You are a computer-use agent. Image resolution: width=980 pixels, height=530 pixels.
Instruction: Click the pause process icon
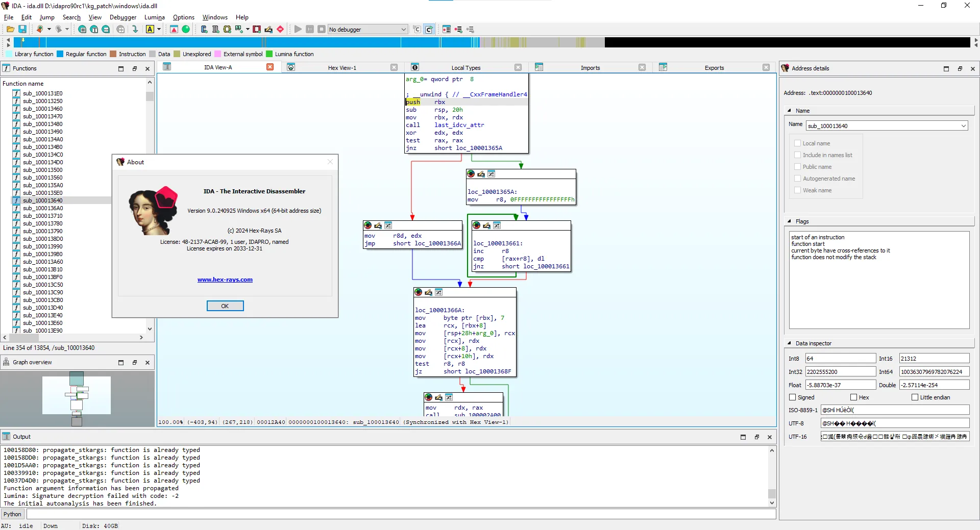pyautogui.click(x=310, y=30)
